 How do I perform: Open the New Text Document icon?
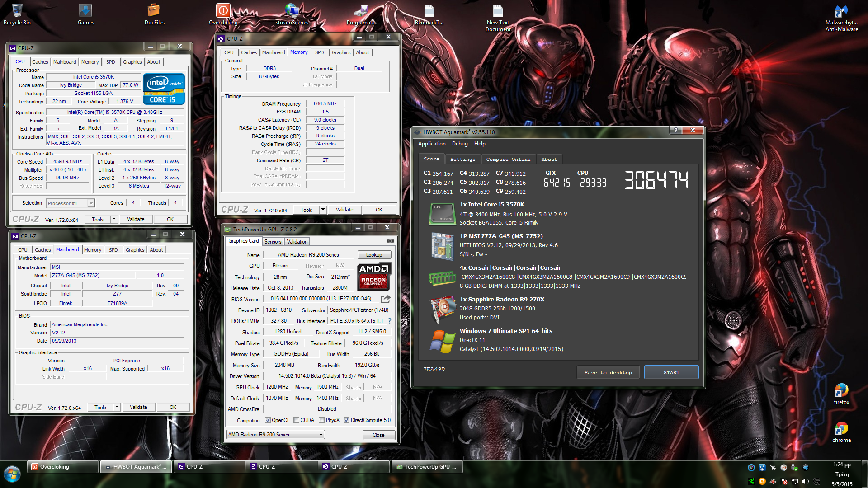pyautogui.click(x=498, y=18)
